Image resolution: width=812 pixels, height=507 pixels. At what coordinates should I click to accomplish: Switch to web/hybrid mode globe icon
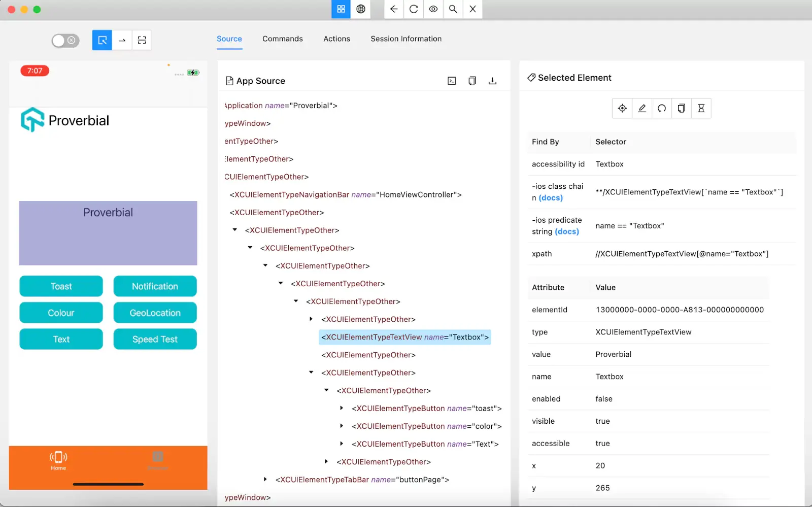[x=360, y=9]
